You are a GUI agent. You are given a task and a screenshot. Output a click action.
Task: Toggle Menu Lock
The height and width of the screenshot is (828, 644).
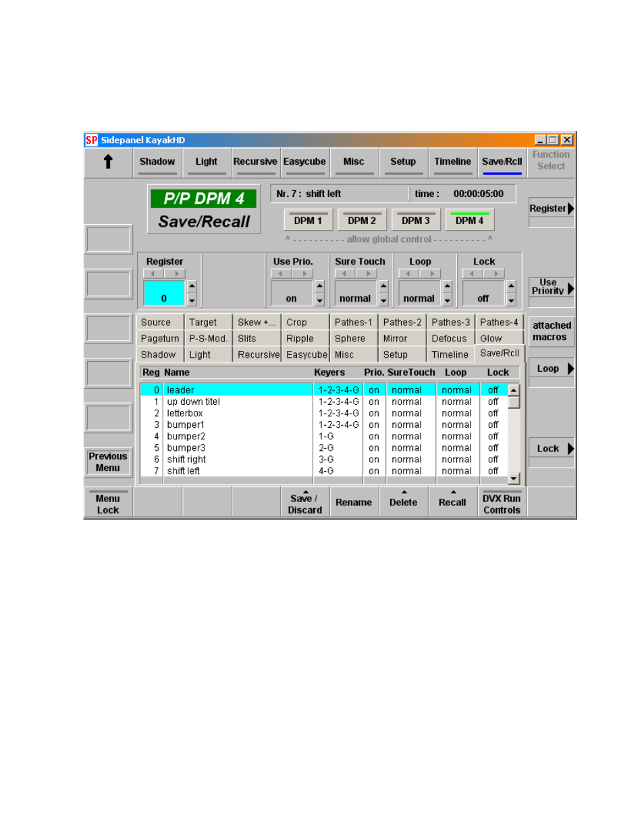108,502
